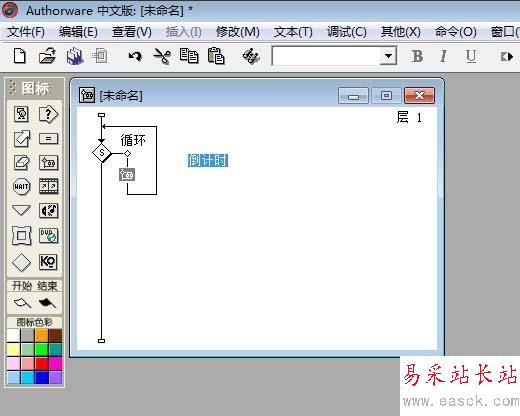The image size is (520, 416).
Task: Open the 修改(M) menu
Action: click(x=238, y=32)
